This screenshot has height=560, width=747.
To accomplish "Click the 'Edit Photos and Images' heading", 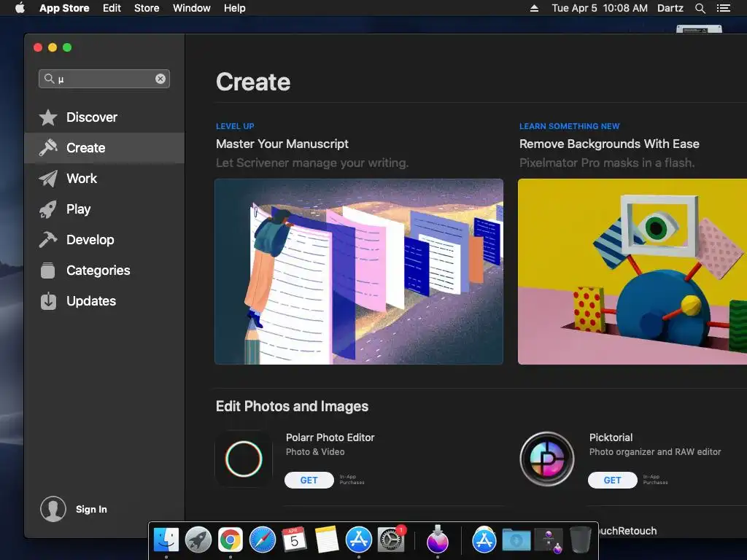I will click(292, 406).
